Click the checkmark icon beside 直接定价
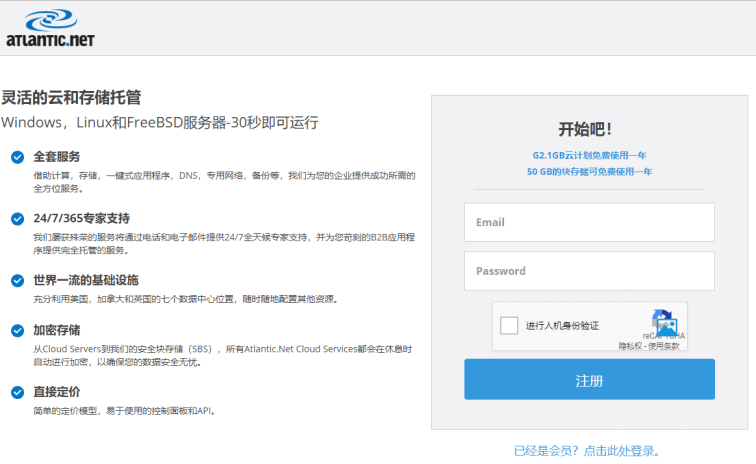Viewport: 756px width, 464px height. pyautogui.click(x=17, y=392)
